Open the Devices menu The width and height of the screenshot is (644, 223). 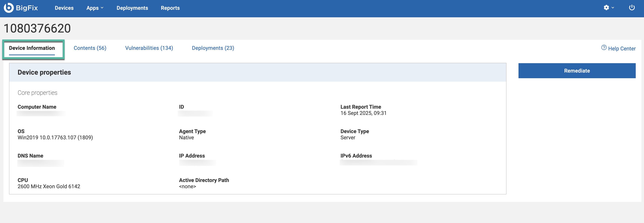[x=64, y=8]
